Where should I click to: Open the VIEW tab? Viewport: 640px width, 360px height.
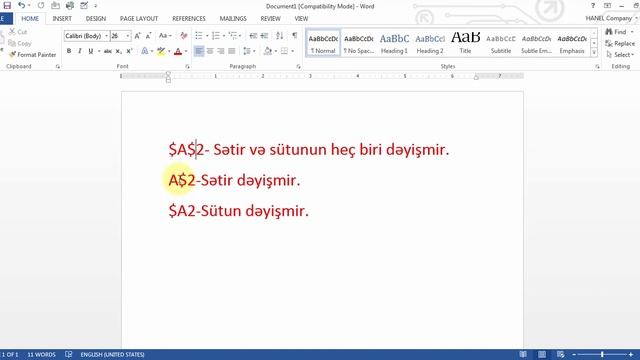(x=301, y=18)
